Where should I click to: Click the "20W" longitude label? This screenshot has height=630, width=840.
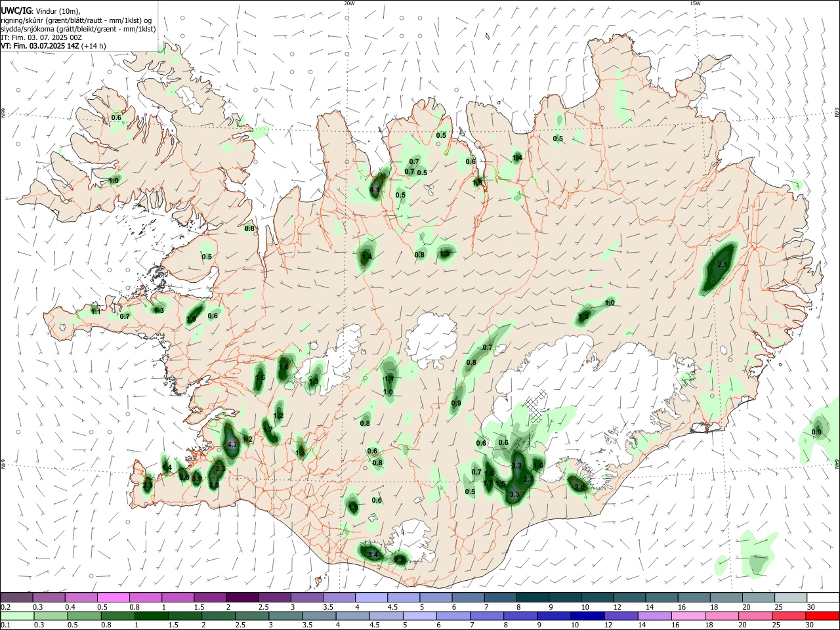pos(349,3)
